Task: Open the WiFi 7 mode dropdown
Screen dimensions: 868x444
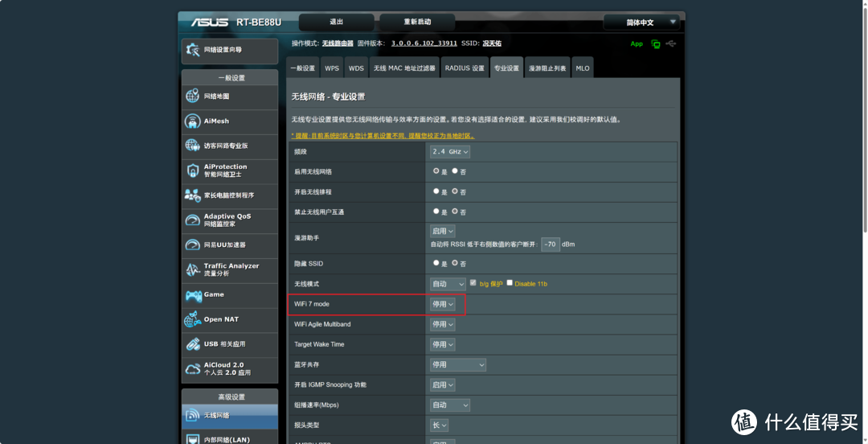Action: [442, 304]
